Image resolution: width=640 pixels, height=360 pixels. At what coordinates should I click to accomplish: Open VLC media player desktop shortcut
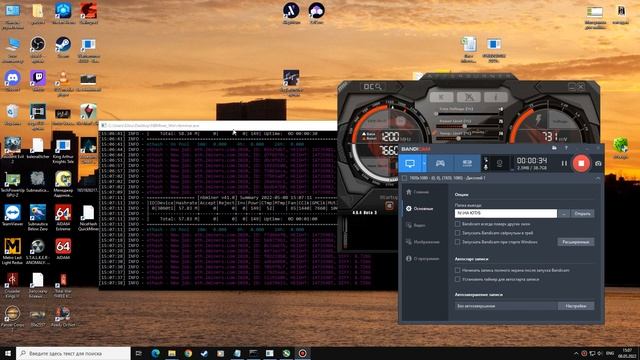pyautogui.click(x=63, y=83)
